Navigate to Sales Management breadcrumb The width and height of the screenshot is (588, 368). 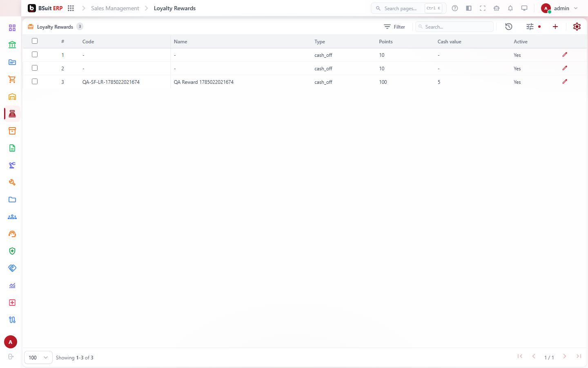(x=115, y=8)
